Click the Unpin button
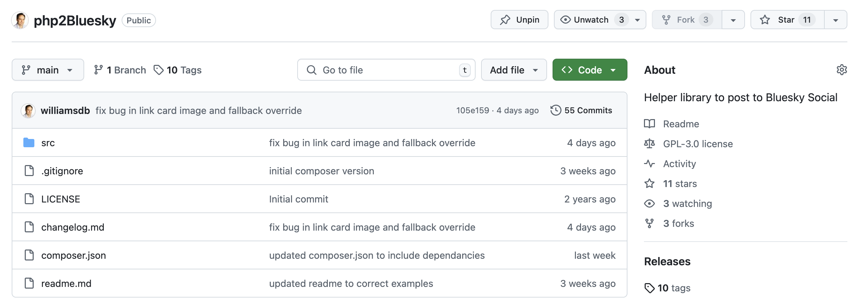868x302 pixels. click(519, 20)
